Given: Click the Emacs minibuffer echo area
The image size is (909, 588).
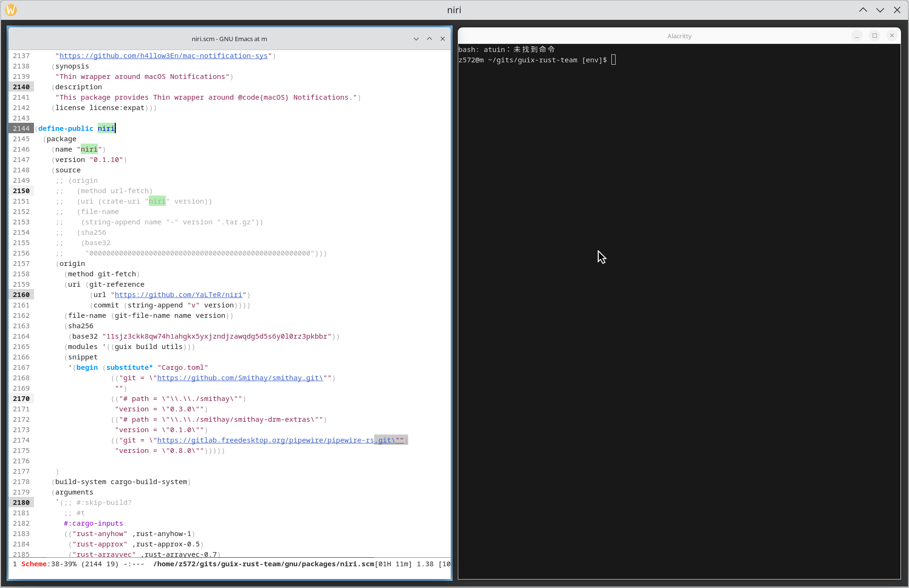Looking at the screenshot, I should 230,573.
